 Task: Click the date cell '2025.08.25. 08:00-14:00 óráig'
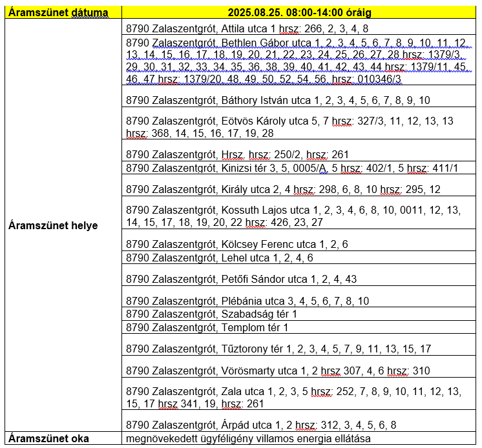click(x=299, y=12)
